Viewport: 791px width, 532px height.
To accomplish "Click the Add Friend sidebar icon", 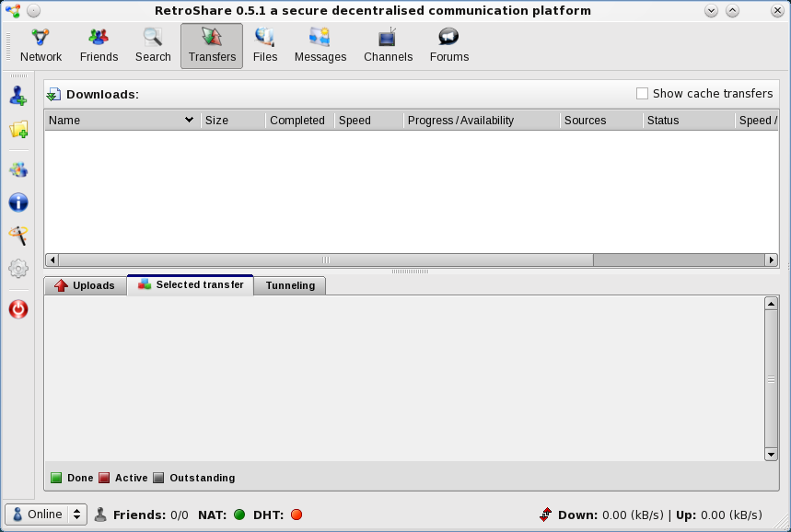I will pos(18,96).
